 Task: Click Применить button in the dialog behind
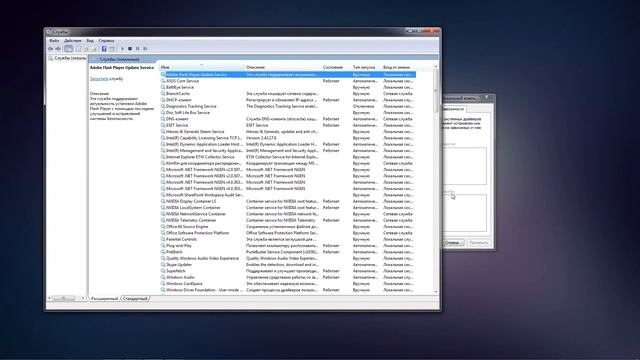click(478, 243)
